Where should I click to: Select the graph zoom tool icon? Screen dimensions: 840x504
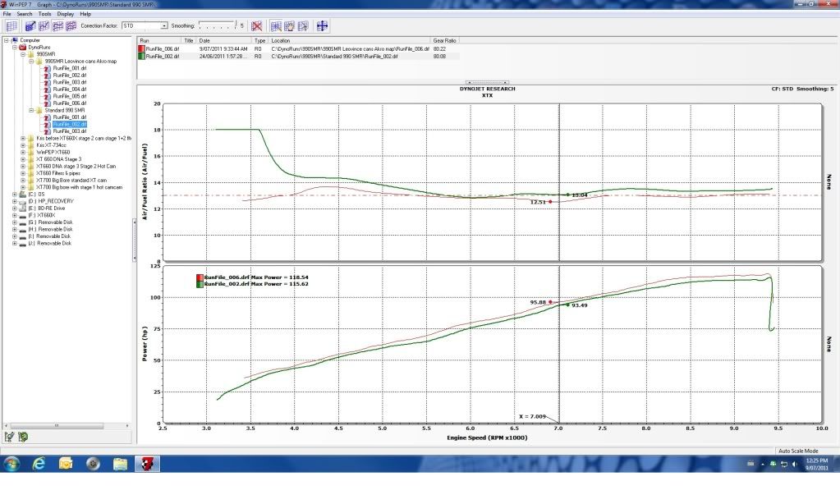coord(276,25)
